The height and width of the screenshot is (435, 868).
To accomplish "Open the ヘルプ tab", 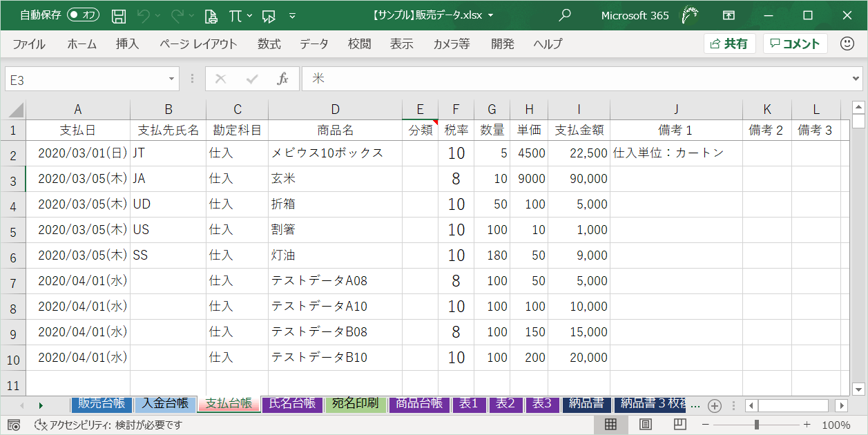I will 548,44.
